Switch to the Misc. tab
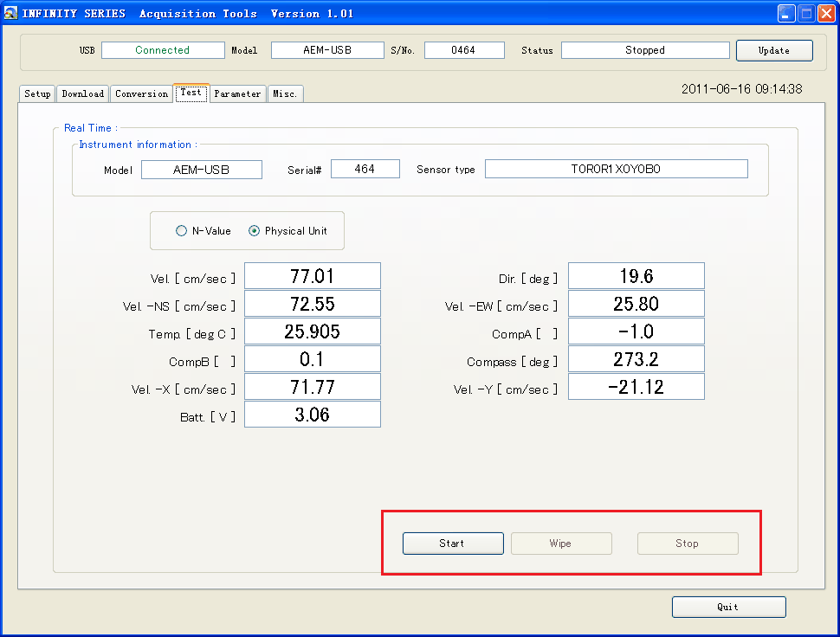The height and width of the screenshot is (637, 840). coord(285,93)
